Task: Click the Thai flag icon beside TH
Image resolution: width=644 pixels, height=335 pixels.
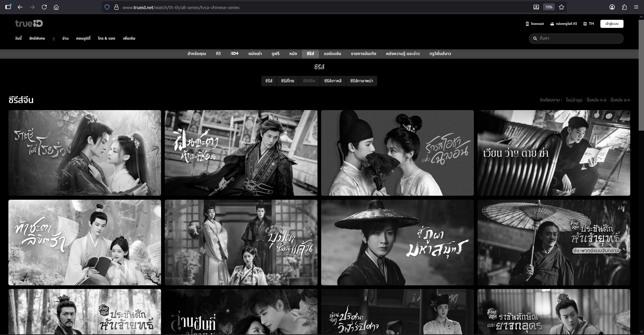Action: [x=585, y=24]
